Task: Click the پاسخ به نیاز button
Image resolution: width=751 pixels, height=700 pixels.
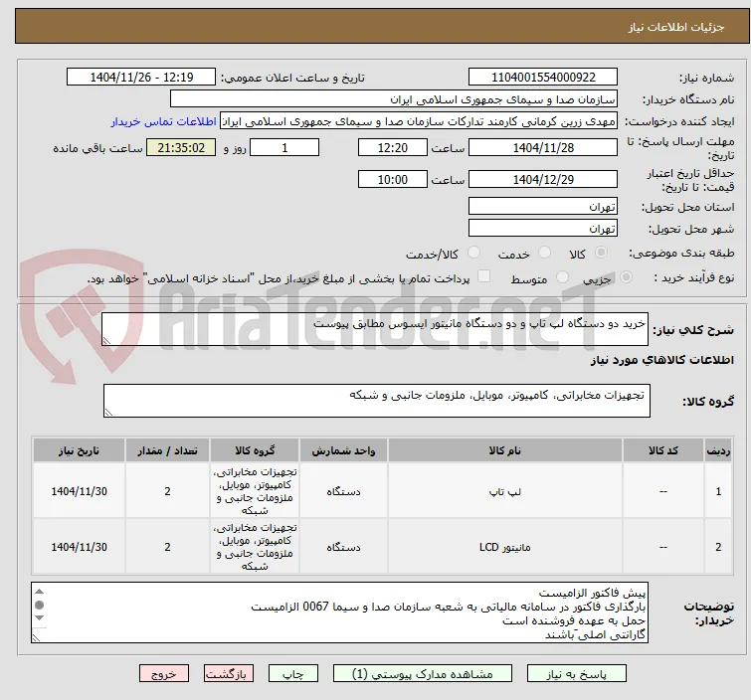Action: click(576, 674)
